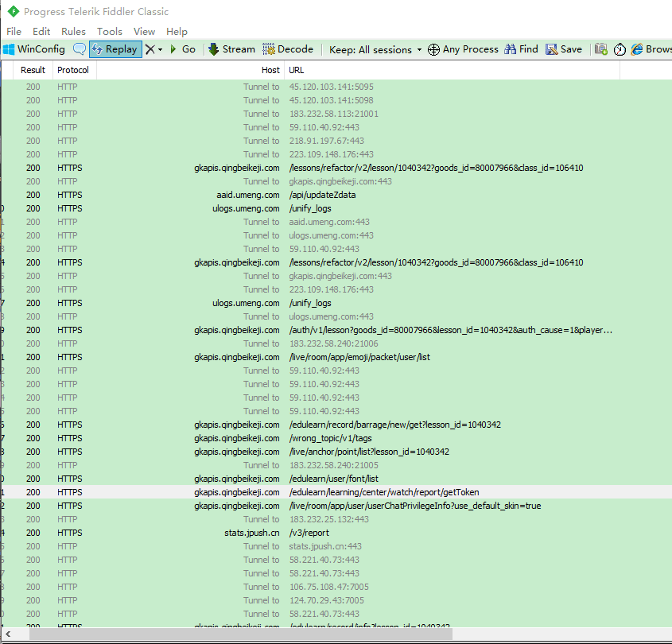Select tunnel to 183.232.25.132:443
The height and width of the screenshot is (644, 672).
tap(337, 519)
